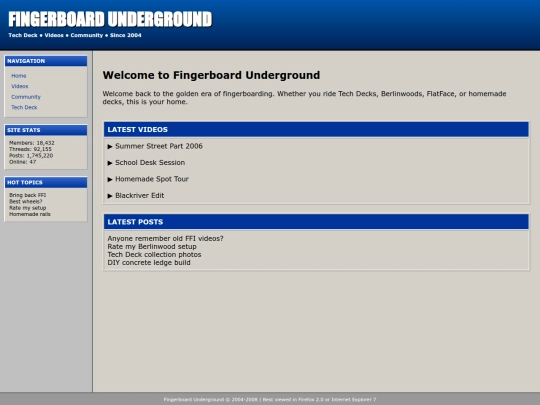Select hot topic 'Bring back FFI'
The height and width of the screenshot is (405, 540).
pyautogui.click(x=28, y=195)
